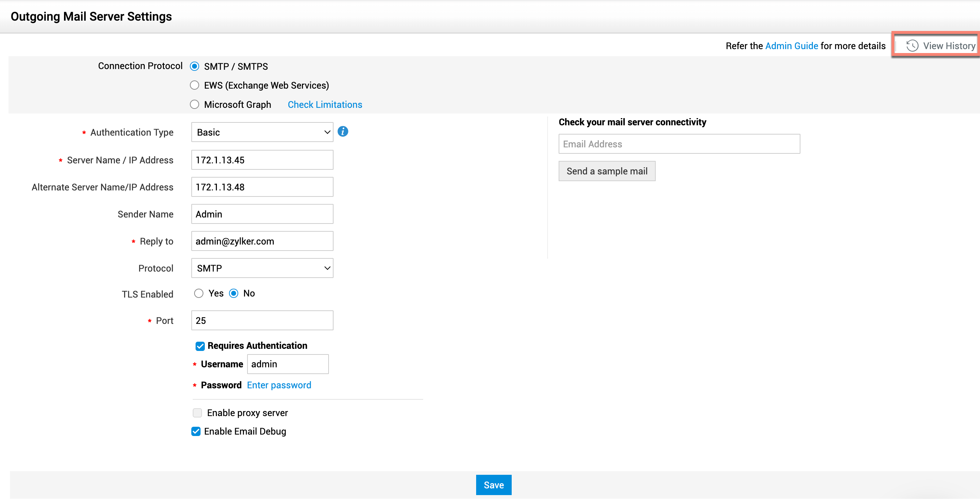
Task: Toggle the Requires Authentication checkbox
Action: [x=200, y=346]
